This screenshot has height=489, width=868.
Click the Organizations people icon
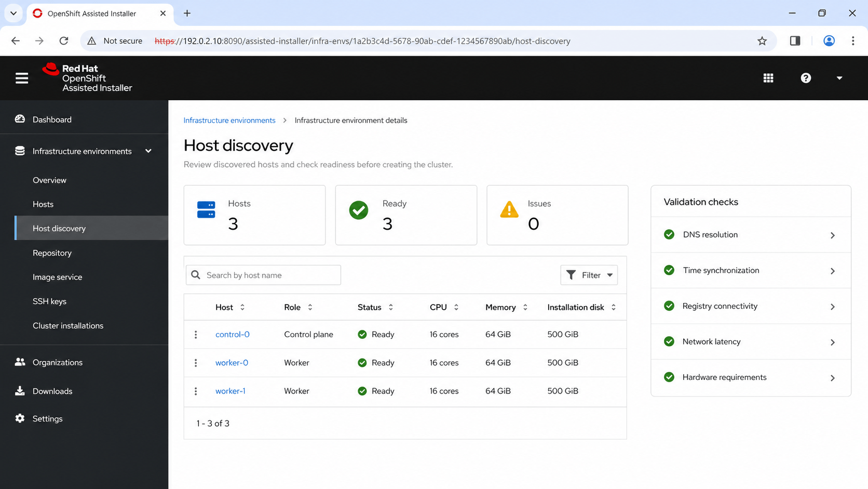click(x=20, y=362)
